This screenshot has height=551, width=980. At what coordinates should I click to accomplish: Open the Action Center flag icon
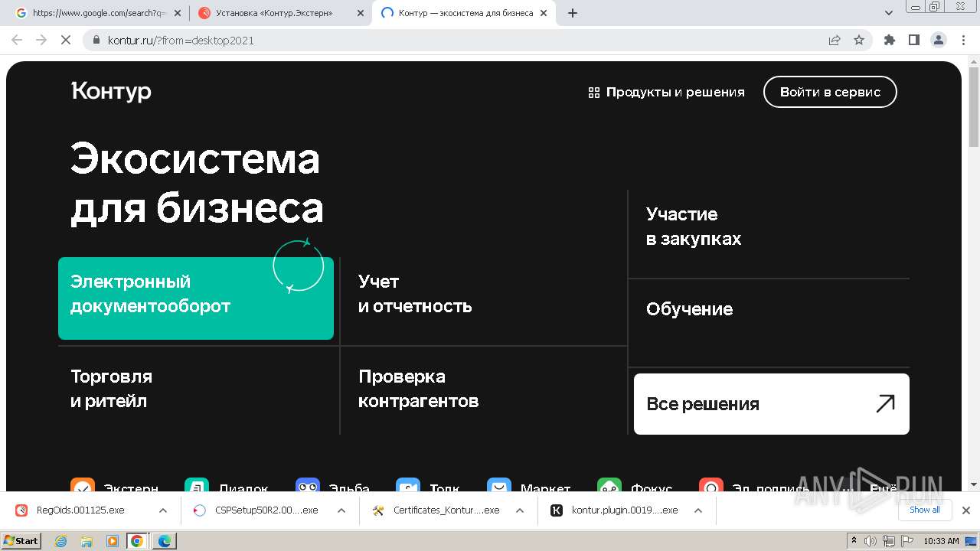(906, 541)
